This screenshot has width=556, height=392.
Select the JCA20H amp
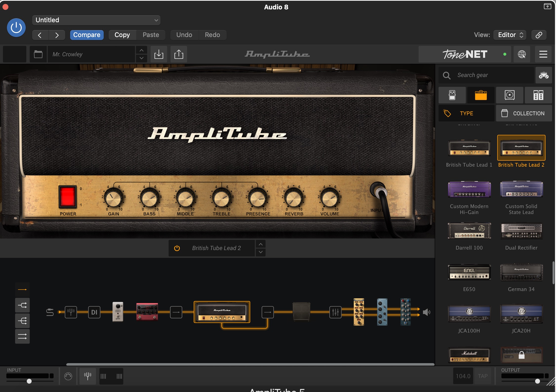tap(521, 314)
